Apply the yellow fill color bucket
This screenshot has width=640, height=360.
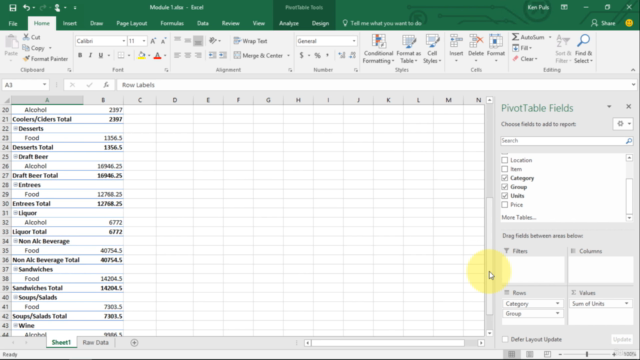141,55
